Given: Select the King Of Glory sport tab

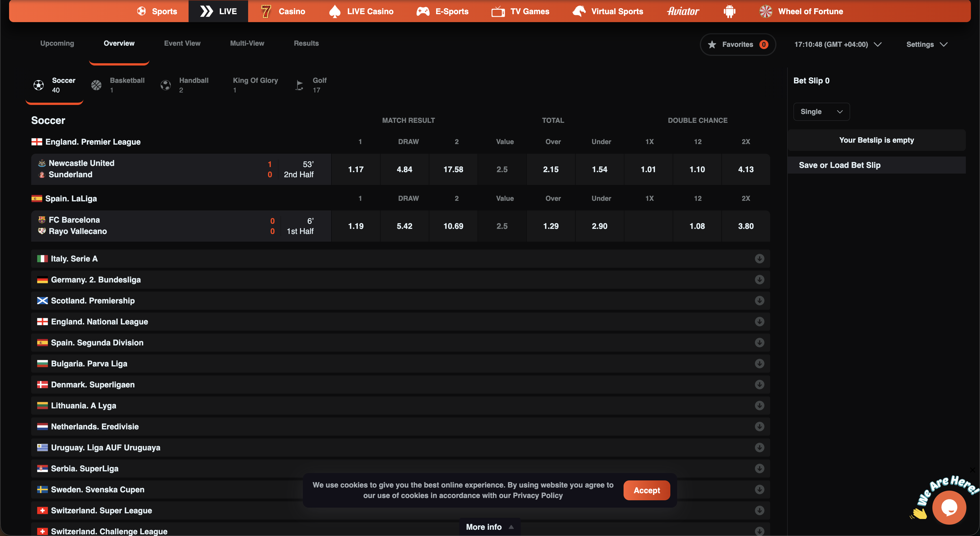Looking at the screenshot, I should (x=255, y=85).
